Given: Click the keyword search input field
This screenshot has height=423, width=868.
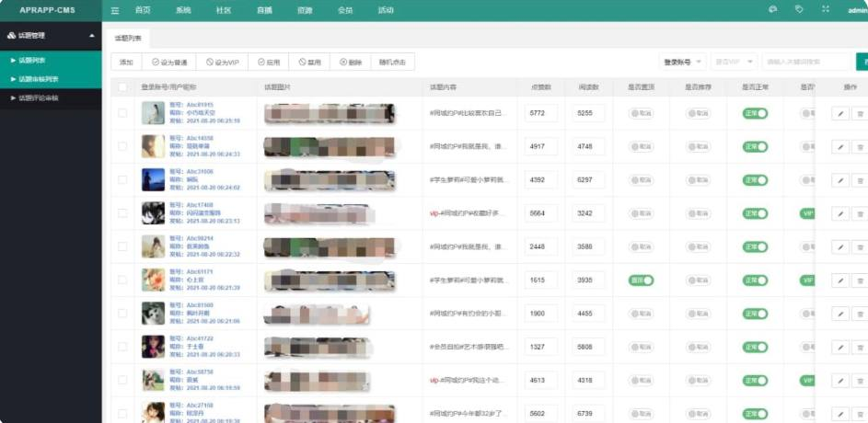Looking at the screenshot, I should tap(806, 62).
